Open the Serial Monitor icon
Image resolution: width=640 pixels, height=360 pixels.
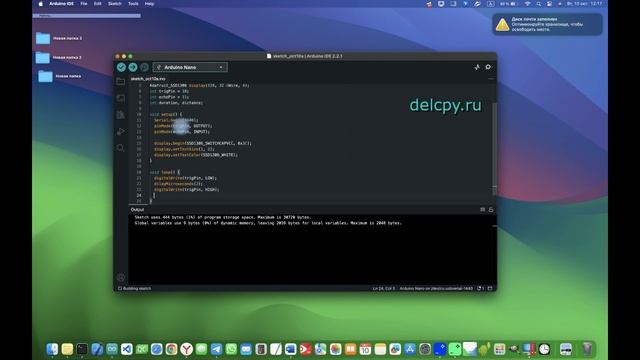click(x=488, y=67)
